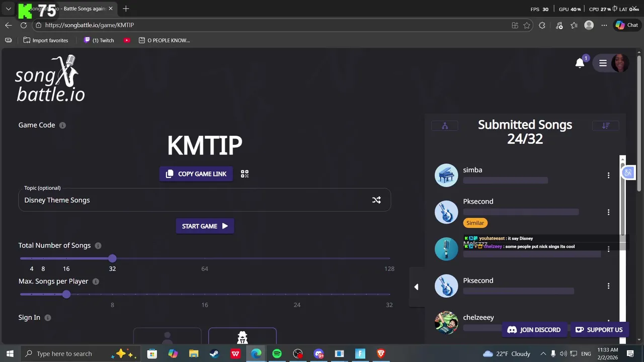This screenshot has width=644, height=362.
Task: Open Edge profile icon
Action: (x=589, y=25)
